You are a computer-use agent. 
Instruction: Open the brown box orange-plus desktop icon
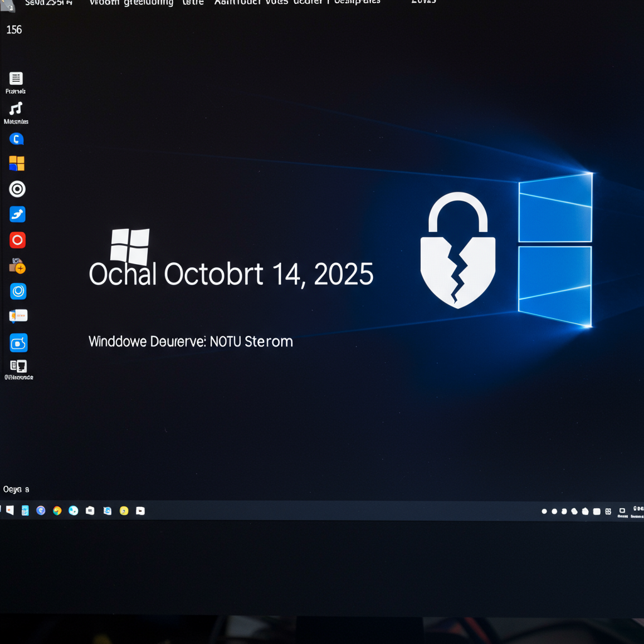(17, 266)
